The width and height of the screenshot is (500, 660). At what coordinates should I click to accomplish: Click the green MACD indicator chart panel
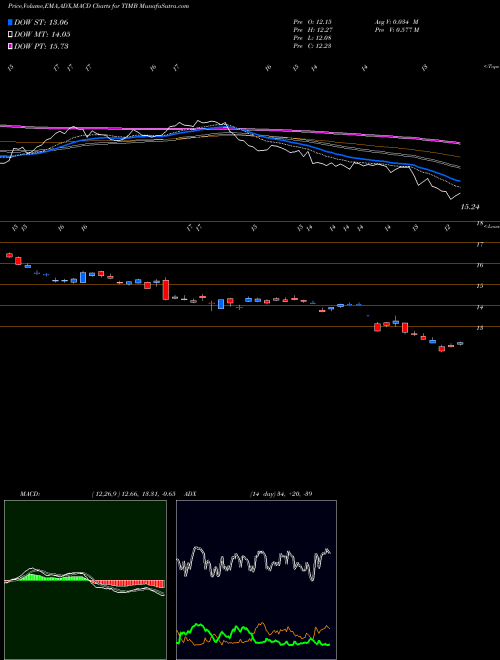coord(85,580)
